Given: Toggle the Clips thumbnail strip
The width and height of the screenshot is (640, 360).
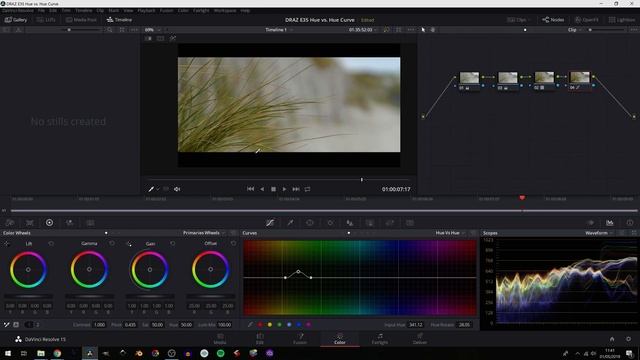Looking at the screenshot, I should click(518, 20).
